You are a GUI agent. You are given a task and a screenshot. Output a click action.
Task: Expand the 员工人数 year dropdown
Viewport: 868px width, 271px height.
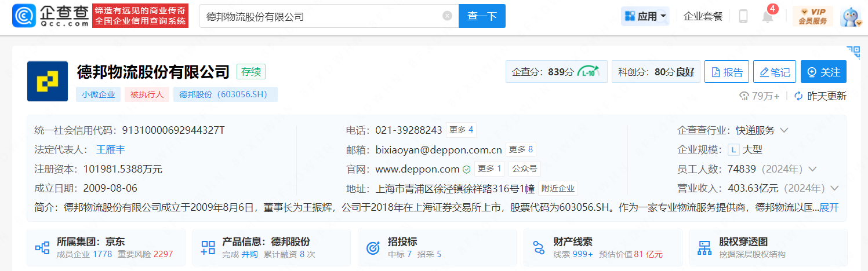[812, 169]
